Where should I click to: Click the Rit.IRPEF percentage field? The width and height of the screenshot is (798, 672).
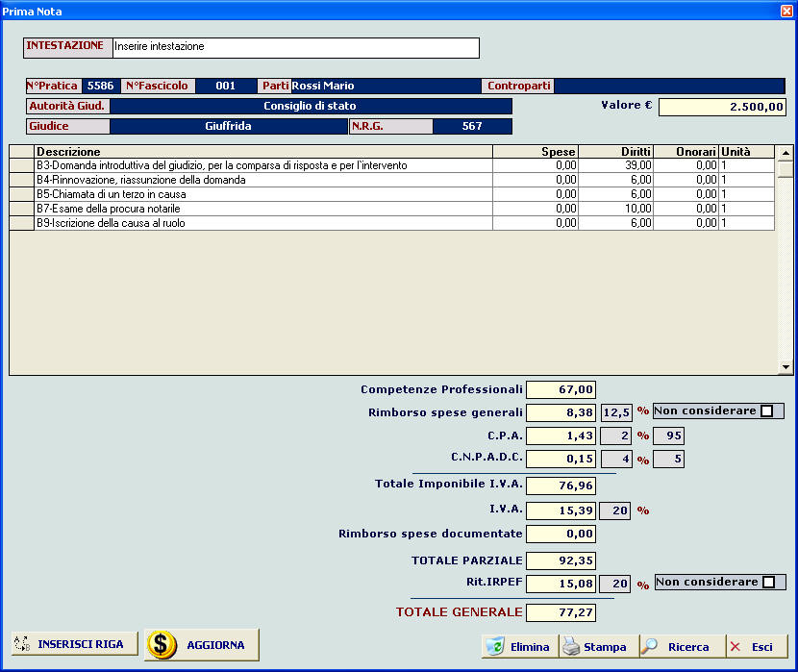(x=614, y=584)
